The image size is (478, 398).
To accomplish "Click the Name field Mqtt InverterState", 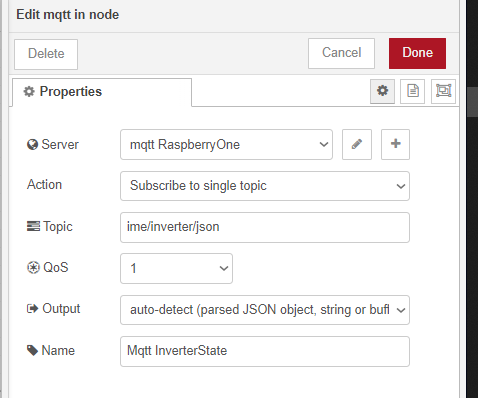I will [x=265, y=351].
